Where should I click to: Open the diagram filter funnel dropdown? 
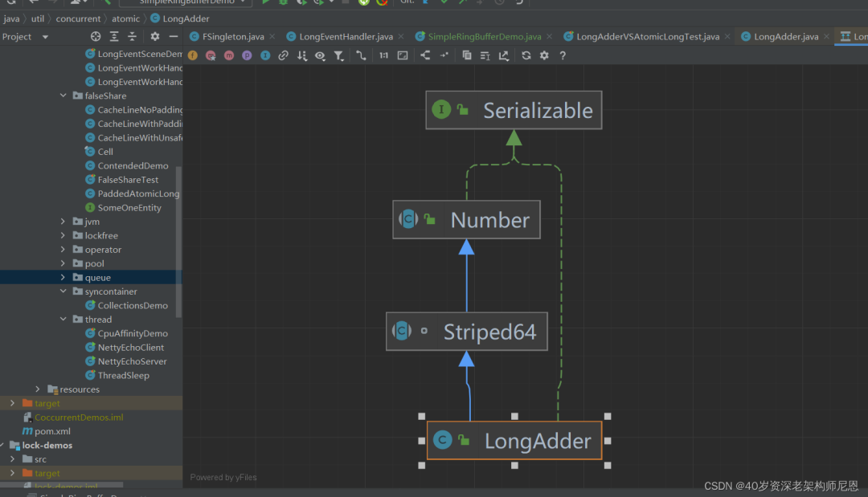(x=339, y=55)
